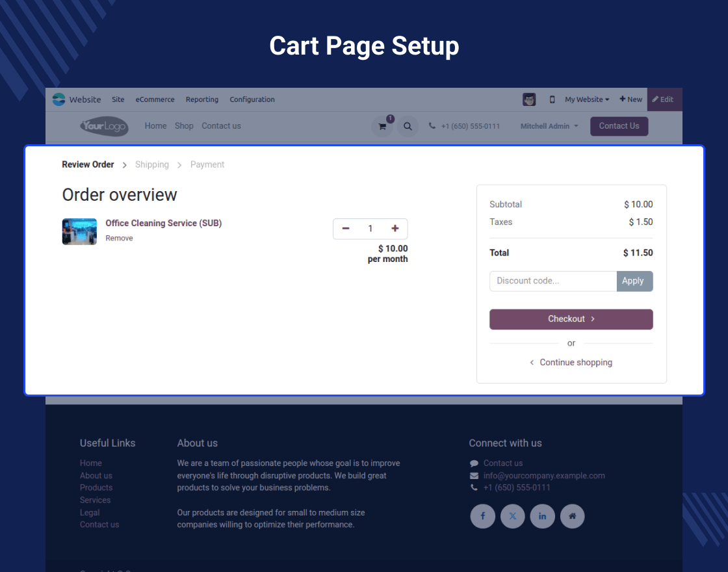Screen dimensions: 728x572
Task: Select the Payment step
Action: 207,164
